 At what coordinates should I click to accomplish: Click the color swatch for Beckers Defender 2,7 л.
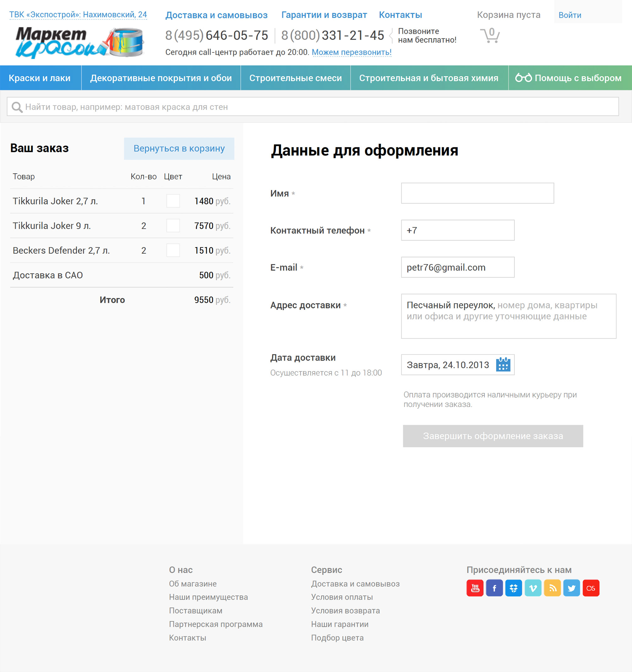[x=173, y=250]
